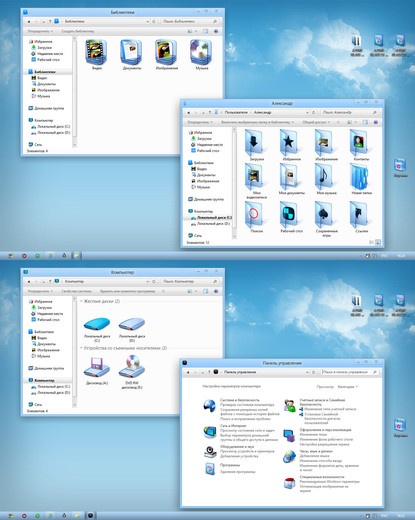The width and height of the screenshot is (415, 520).
Task: Toggle preview pane in Александр window command bar
Action: point(365,122)
